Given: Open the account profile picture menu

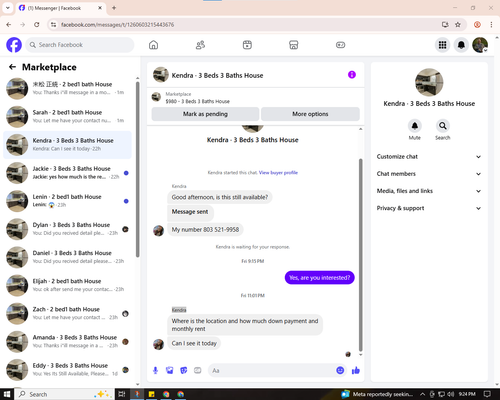Looking at the screenshot, I should (480, 45).
